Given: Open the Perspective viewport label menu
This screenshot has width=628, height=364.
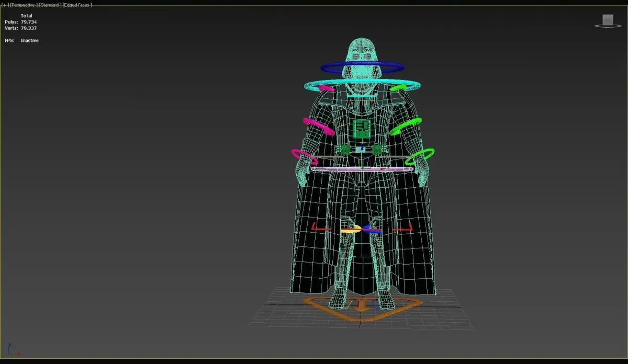Looking at the screenshot, I should click(24, 5).
